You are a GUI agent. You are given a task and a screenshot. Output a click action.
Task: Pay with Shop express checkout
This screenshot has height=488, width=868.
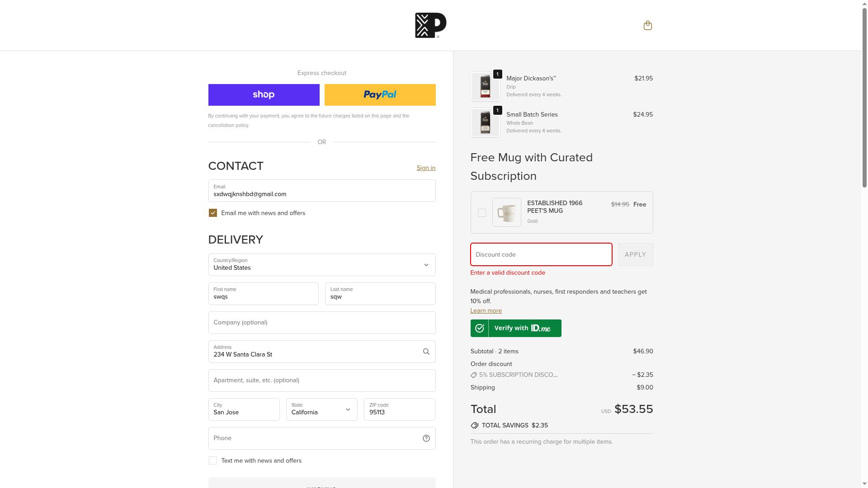pyautogui.click(x=264, y=95)
